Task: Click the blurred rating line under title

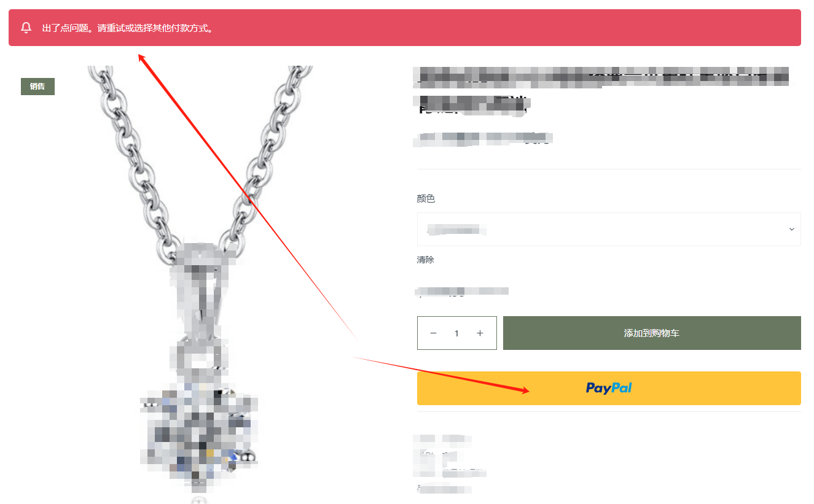Action: click(483, 138)
